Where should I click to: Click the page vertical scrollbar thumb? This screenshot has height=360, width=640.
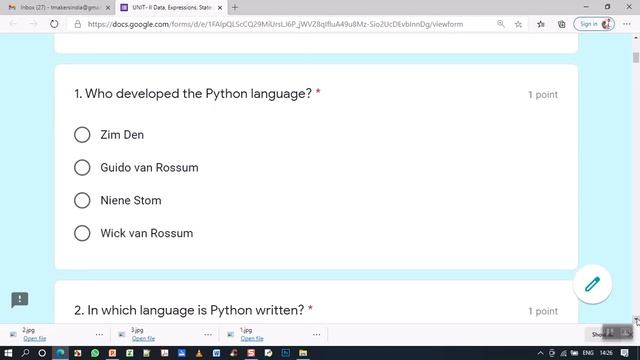636,58
